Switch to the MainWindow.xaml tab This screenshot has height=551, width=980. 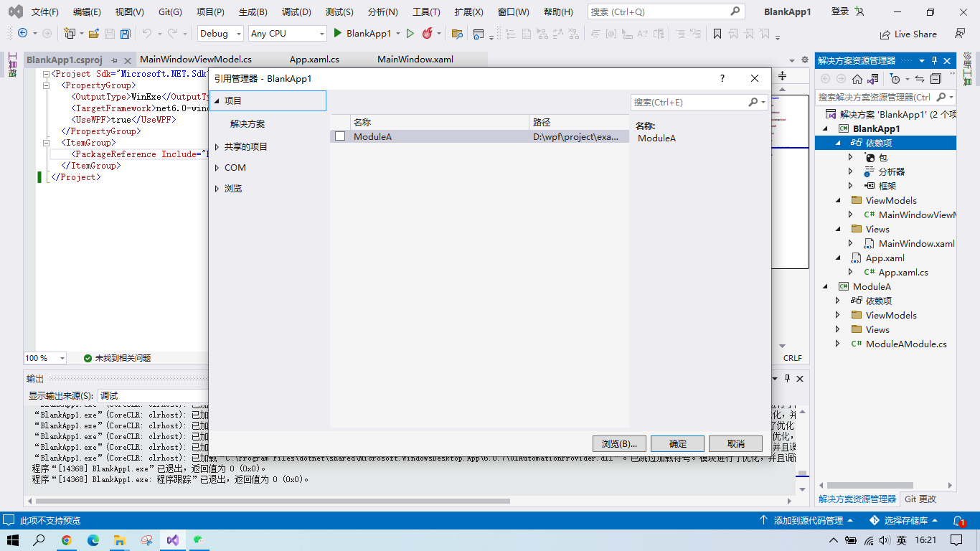click(415, 60)
